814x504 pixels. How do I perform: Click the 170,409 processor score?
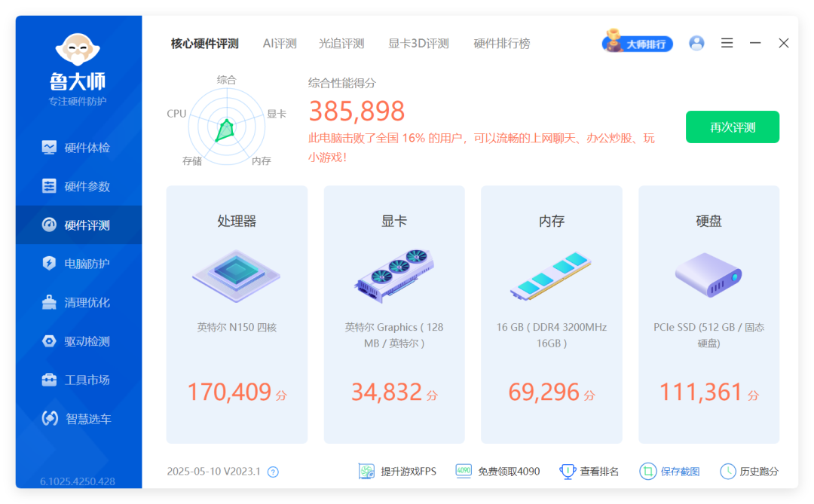pyautogui.click(x=229, y=392)
